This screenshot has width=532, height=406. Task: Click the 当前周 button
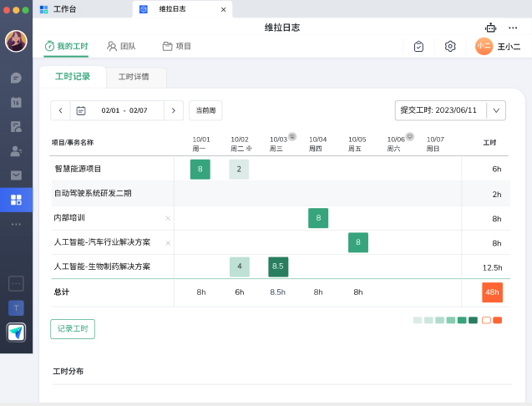point(205,110)
